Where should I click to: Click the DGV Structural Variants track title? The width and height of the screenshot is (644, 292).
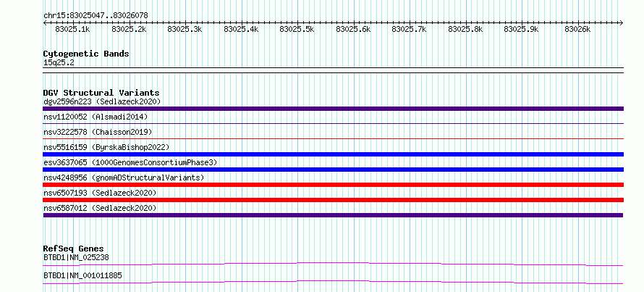[x=101, y=93]
